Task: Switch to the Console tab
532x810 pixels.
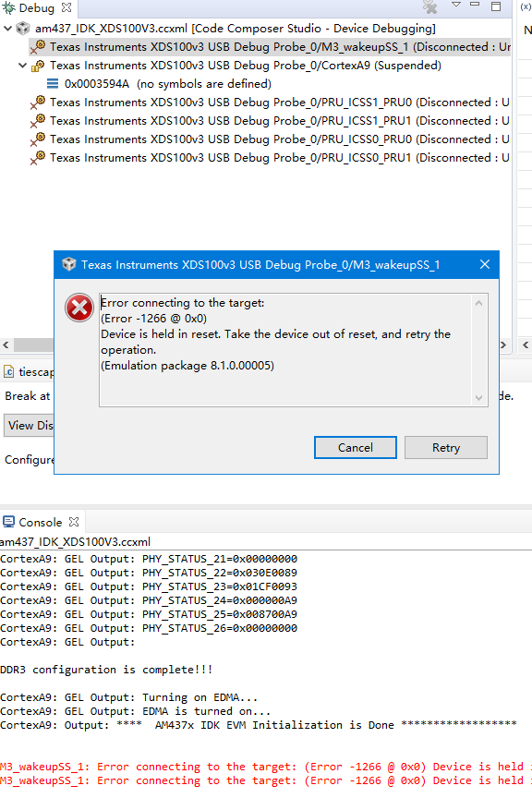Action: click(41, 522)
